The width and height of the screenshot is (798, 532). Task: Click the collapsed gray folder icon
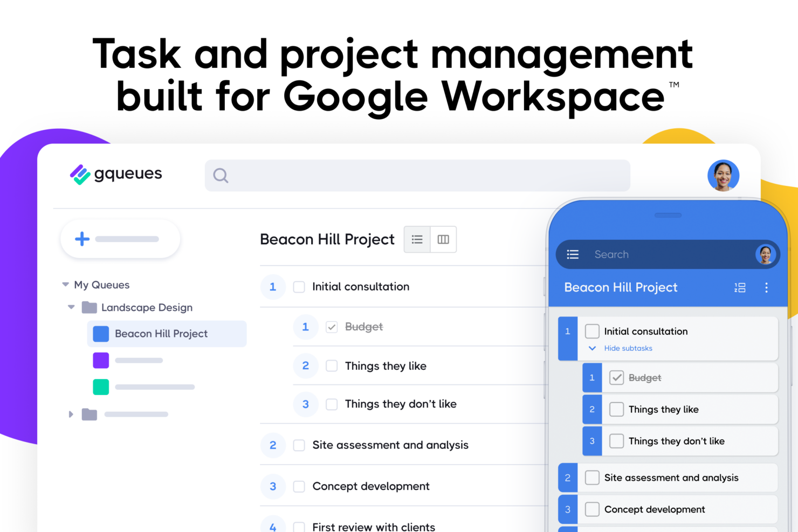click(x=89, y=414)
